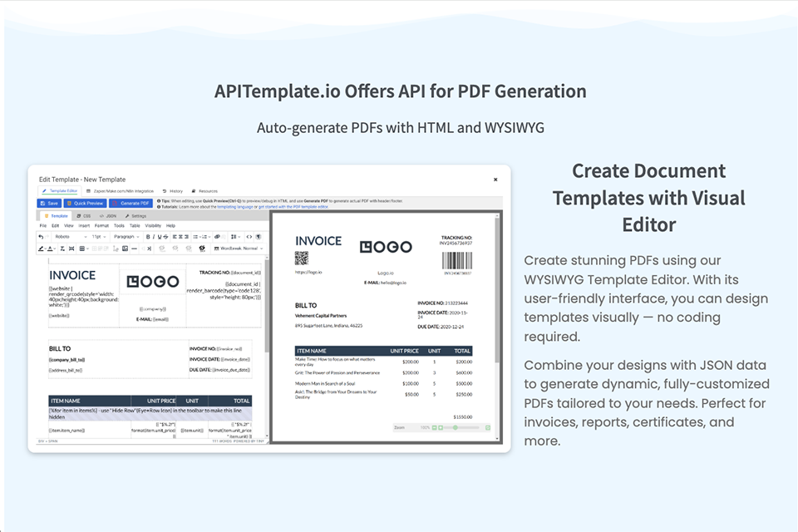Click the source code icon
The image size is (798, 532).
pyautogui.click(x=249, y=237)
